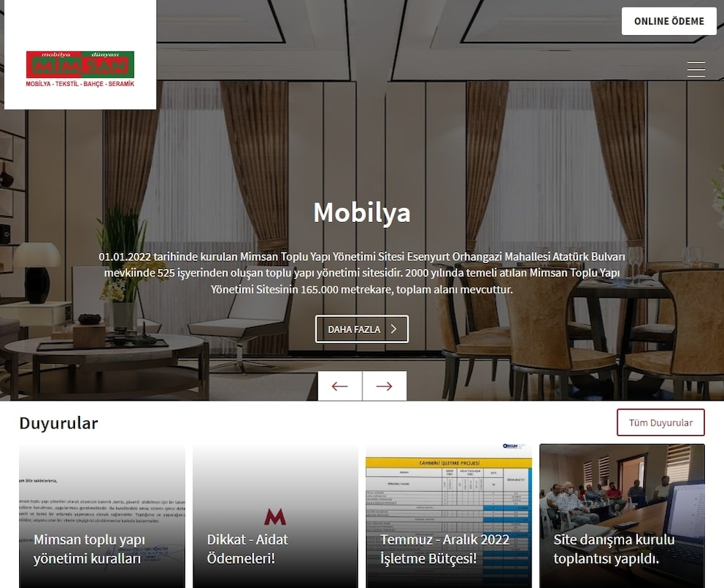
Task: Click the Mimsan logo
Action: (x=80, y=69)
